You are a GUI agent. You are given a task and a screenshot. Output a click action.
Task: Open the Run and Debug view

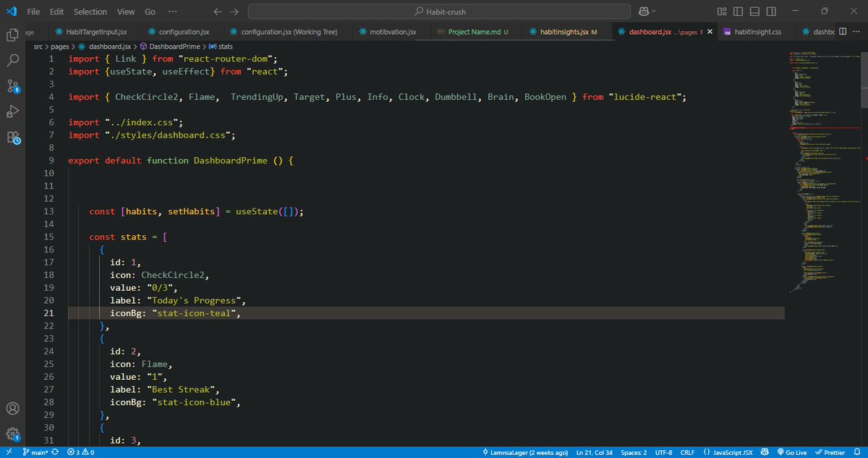(x=12, y=111)
